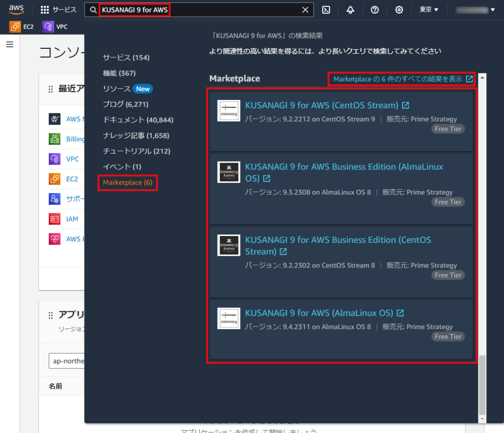
Task: Select the チュートリアル (212) filter
Action: pyautogui.click(x=136, y=151)
